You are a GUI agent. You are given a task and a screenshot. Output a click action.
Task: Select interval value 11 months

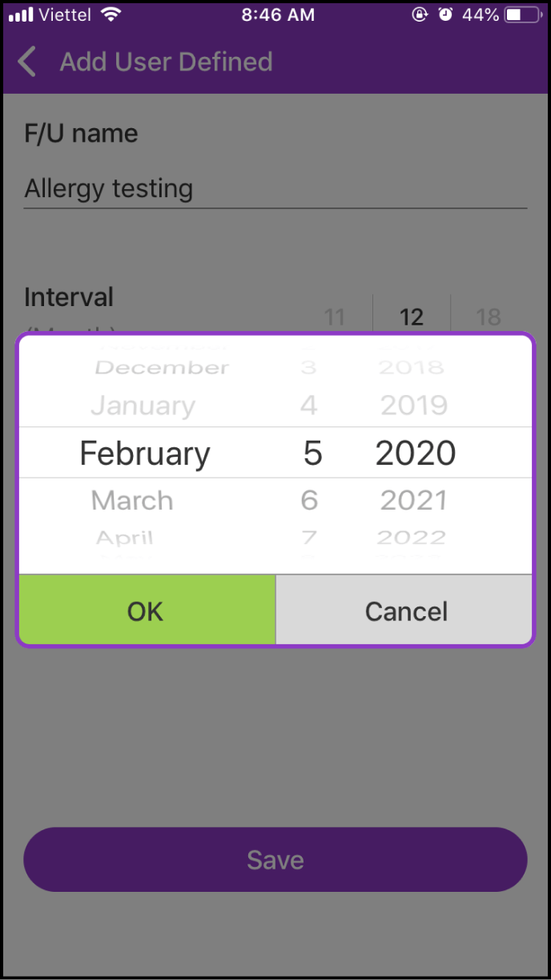334,317
